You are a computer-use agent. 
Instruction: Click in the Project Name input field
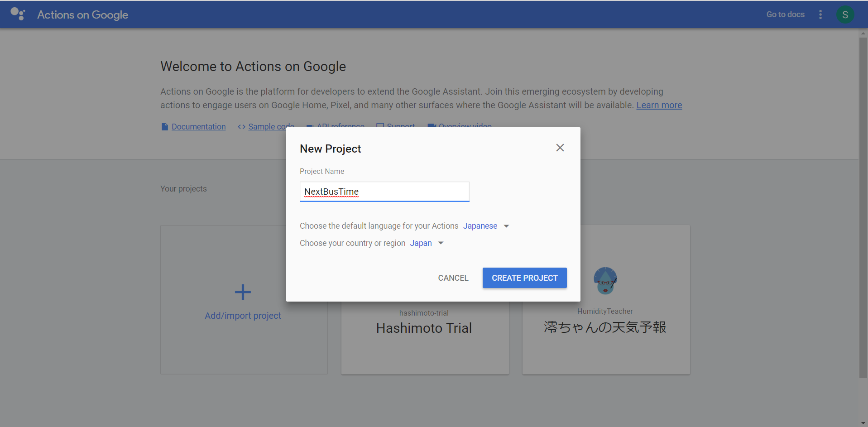point(384,192)
